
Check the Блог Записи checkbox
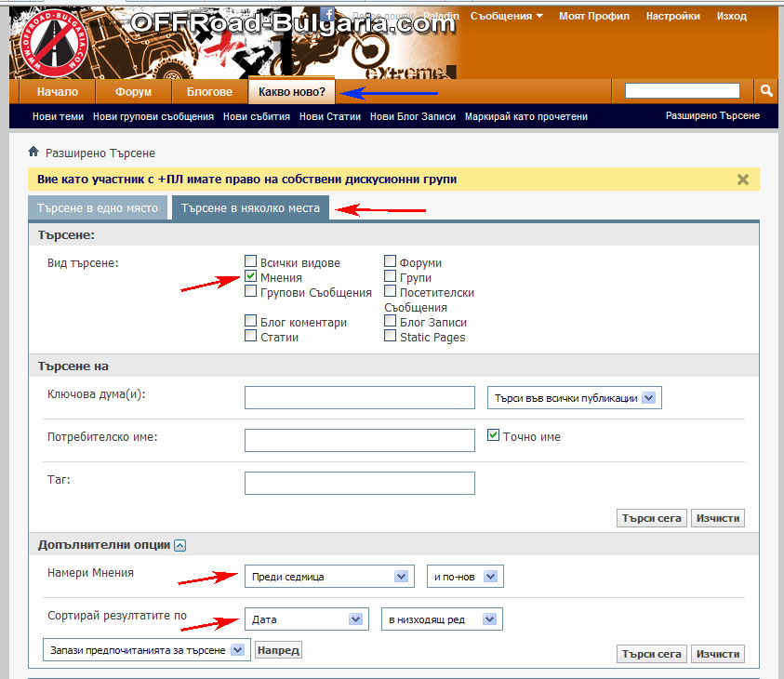tap(390, 321)
